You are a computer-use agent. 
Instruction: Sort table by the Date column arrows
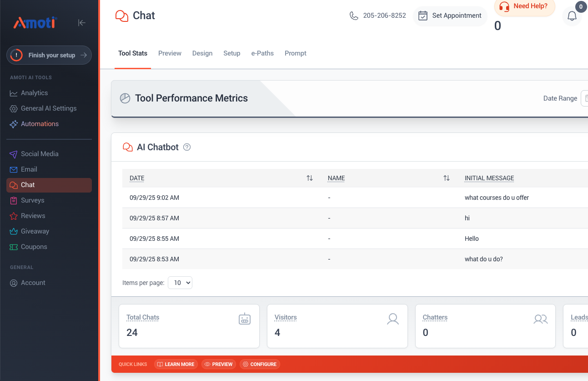(x=310, y=178)
